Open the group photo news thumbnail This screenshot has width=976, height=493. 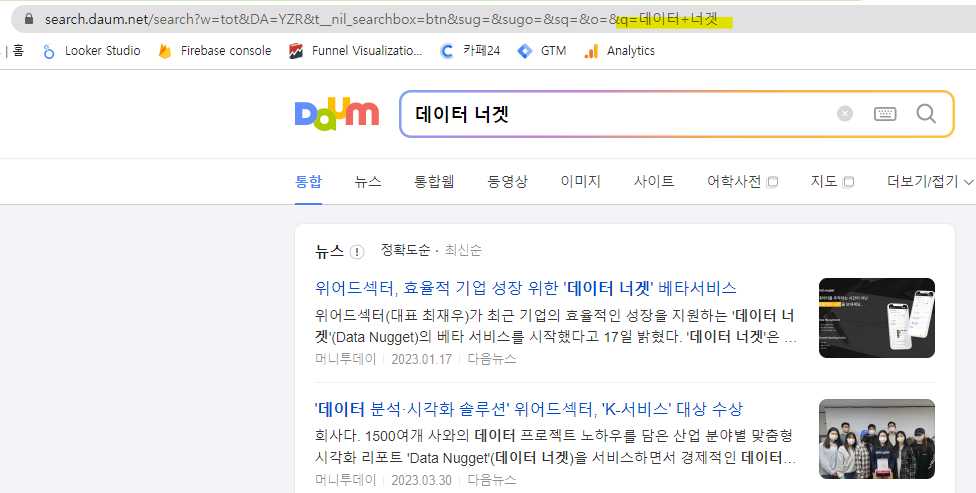pos(876,439)
